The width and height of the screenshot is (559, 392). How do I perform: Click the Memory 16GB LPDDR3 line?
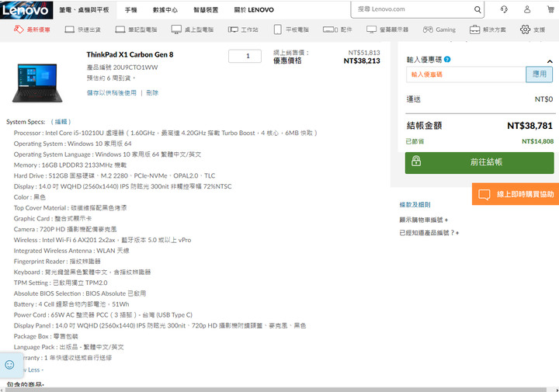coord(70,165)
